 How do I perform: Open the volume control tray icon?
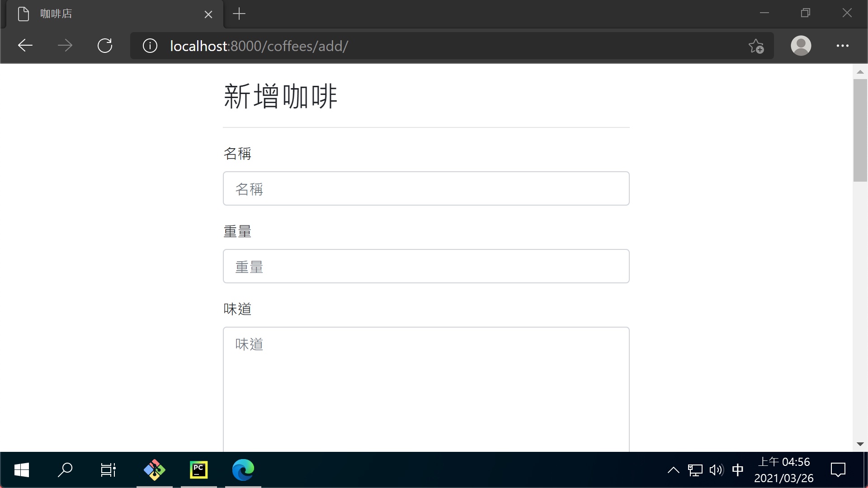coord(717,470)
